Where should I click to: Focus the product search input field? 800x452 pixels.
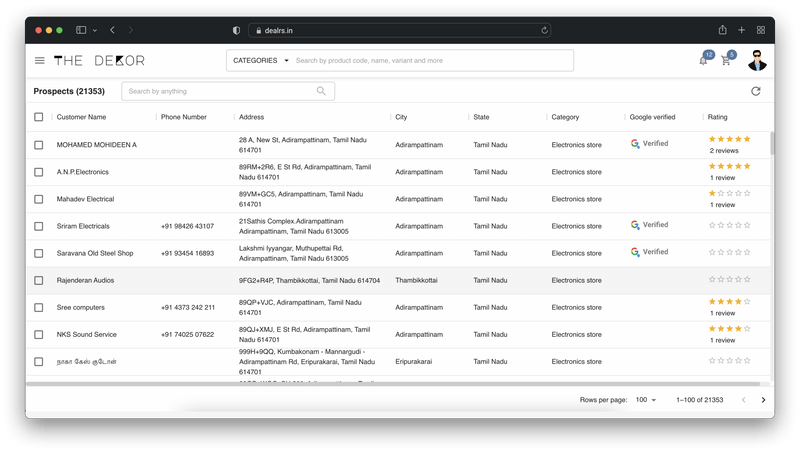point(430,61)
